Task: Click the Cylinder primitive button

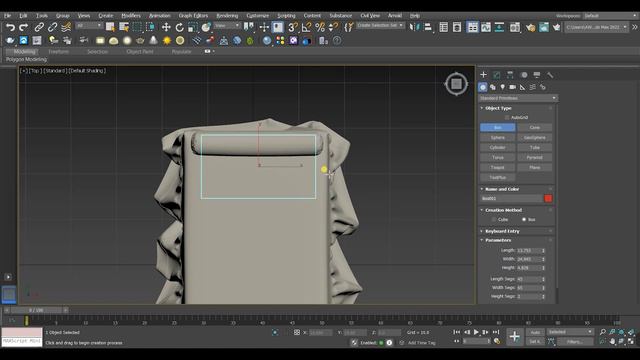Action: (x=498, y=147)
